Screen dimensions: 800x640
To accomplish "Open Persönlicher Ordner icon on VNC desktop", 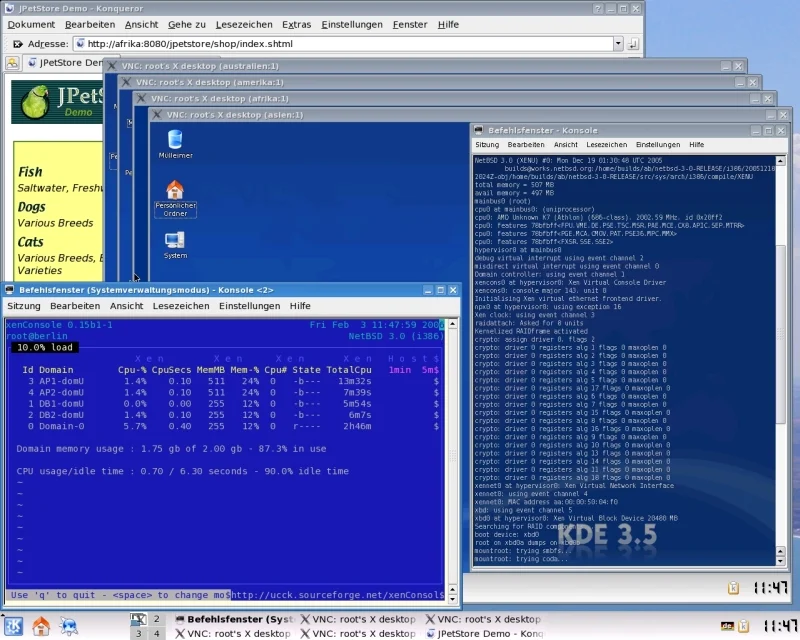I will point(175,199).
